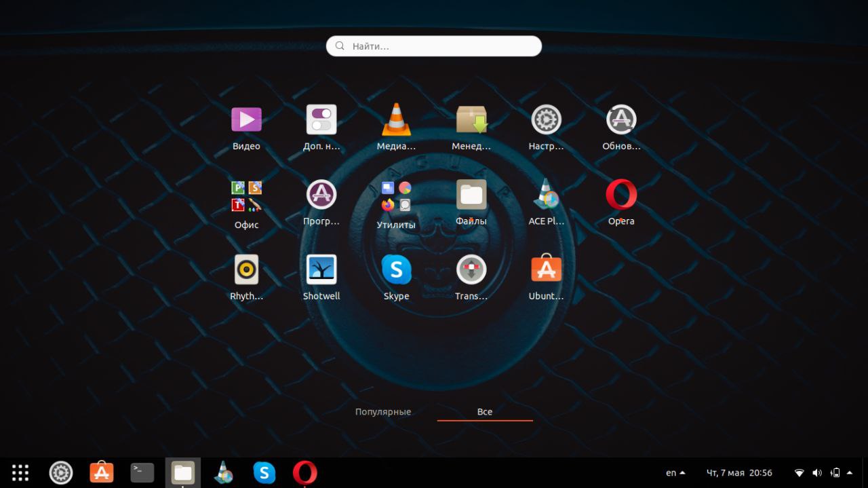Open Opera in app grid
This screenshot has width=868, height=488.
pos(621,195)
